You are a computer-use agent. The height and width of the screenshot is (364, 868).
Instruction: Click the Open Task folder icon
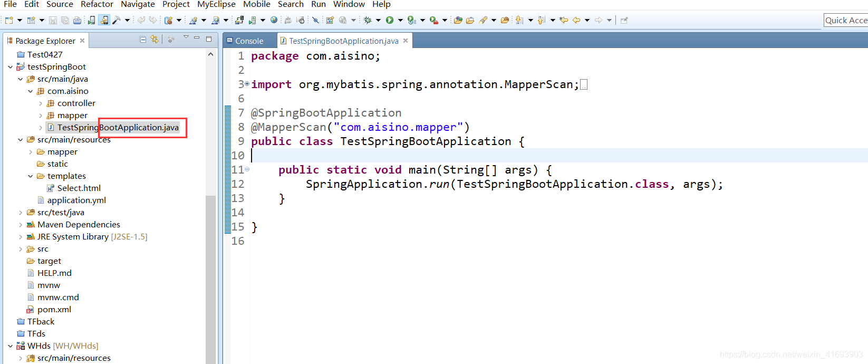(470, 20)
